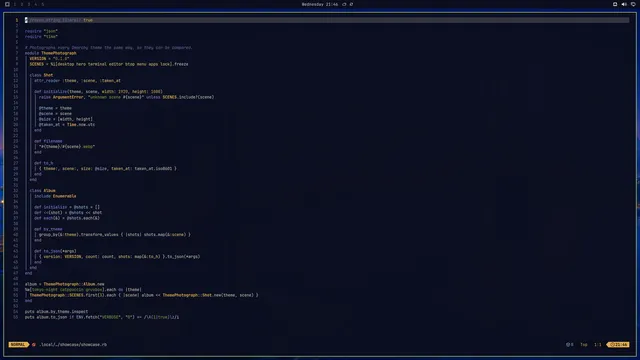640x360 pixels.
Task: Click the def to_h line
Action: 44,163
